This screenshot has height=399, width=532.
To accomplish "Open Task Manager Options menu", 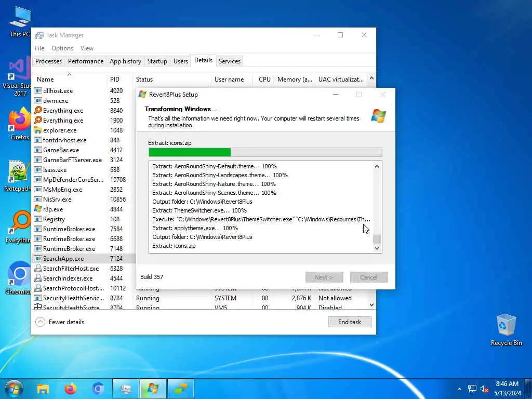I will tap(62, 48).
